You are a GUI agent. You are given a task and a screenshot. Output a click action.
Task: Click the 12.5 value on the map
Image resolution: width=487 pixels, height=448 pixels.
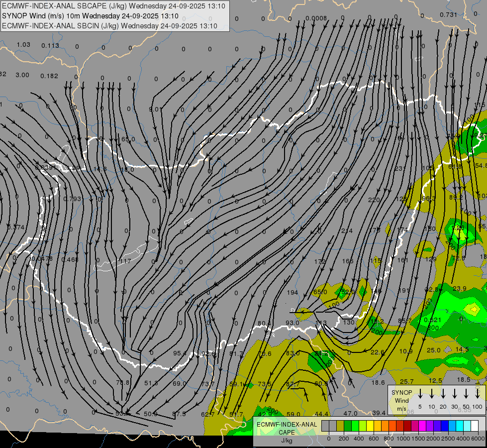pyautogui.click(x=435, y=380)
